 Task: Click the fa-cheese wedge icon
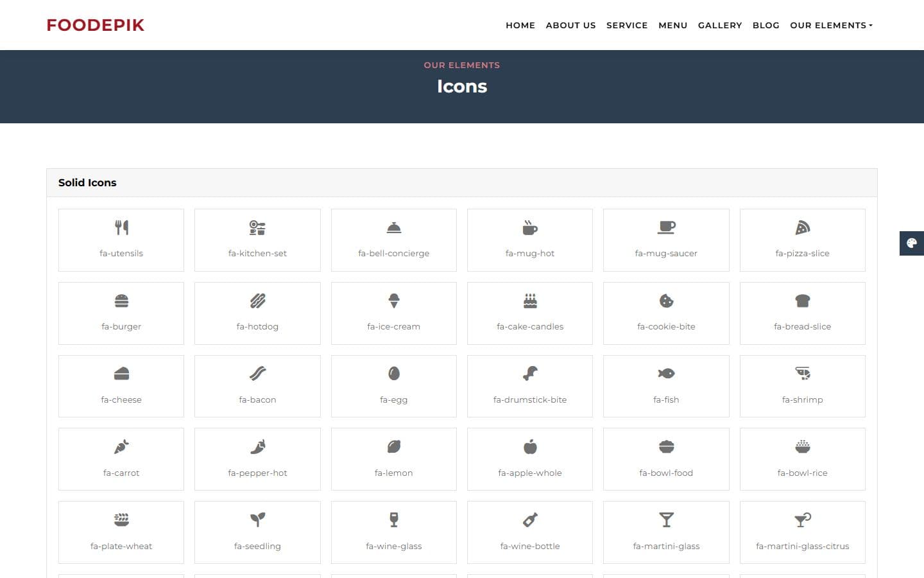pos(121,374)
